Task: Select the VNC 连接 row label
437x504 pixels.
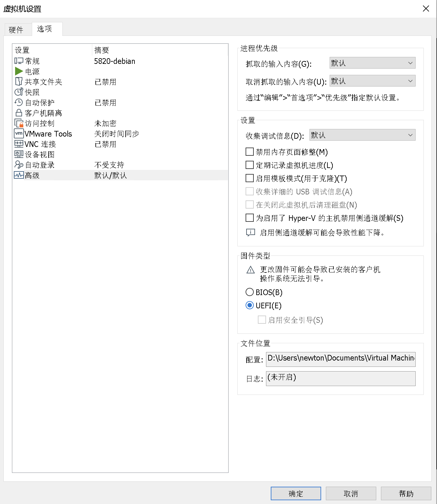Action: tap(40, 144)
